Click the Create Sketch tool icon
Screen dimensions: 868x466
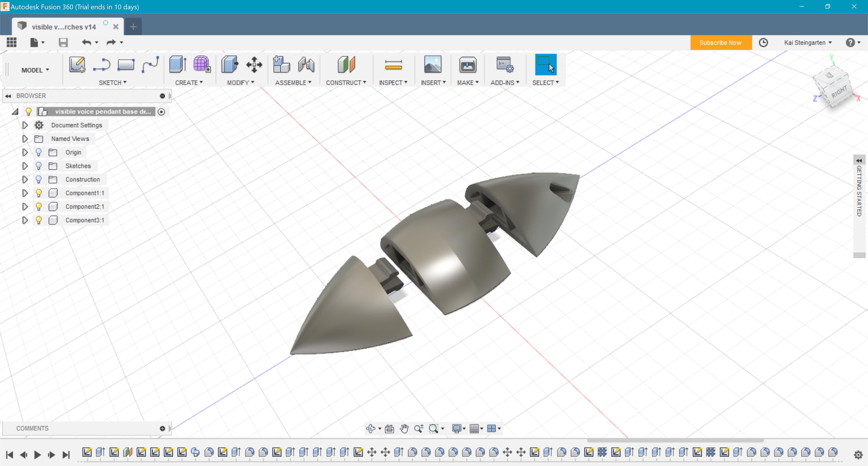[77, 64]
